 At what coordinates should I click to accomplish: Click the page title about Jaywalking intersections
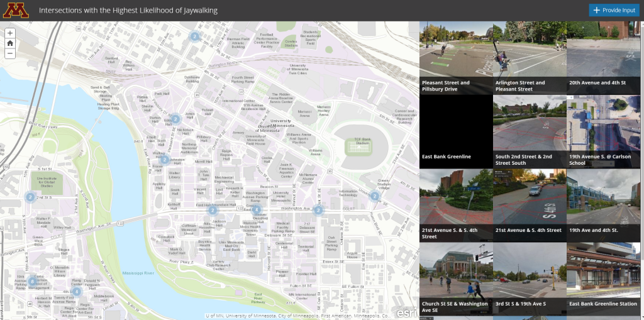128,10
